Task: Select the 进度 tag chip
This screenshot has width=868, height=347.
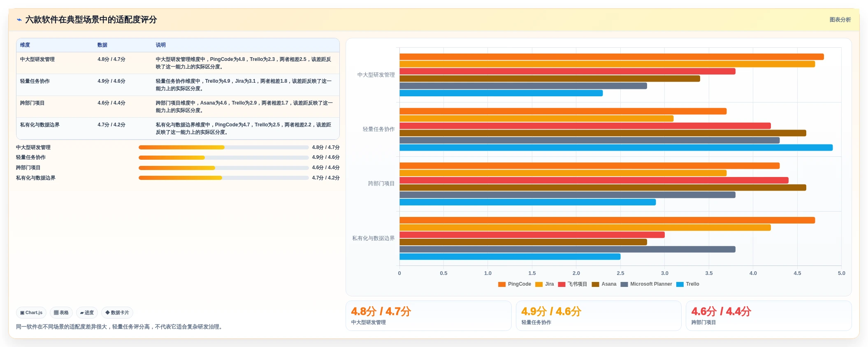Action: (87, 313)
